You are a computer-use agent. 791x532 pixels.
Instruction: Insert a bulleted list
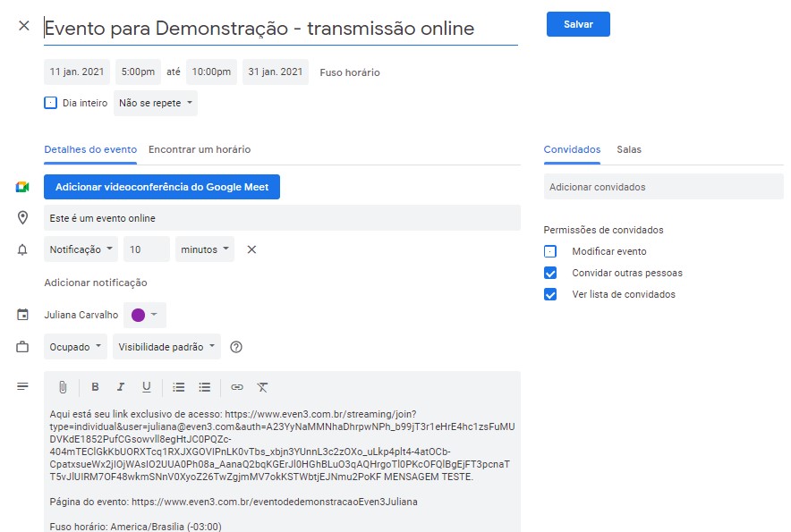click(204, 387)
